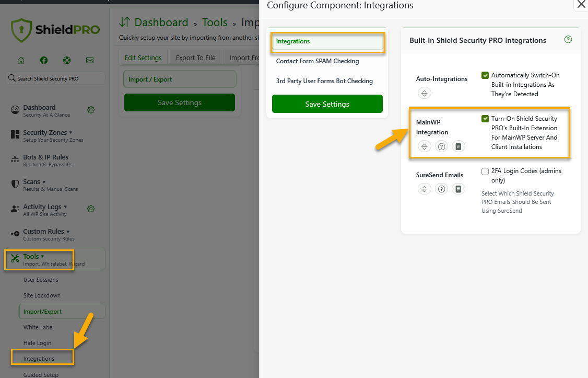Click Save Settings in the Integrations panel
Image resolution: width=588 pixels, height=378 pixels.
[x=327, y=104]
